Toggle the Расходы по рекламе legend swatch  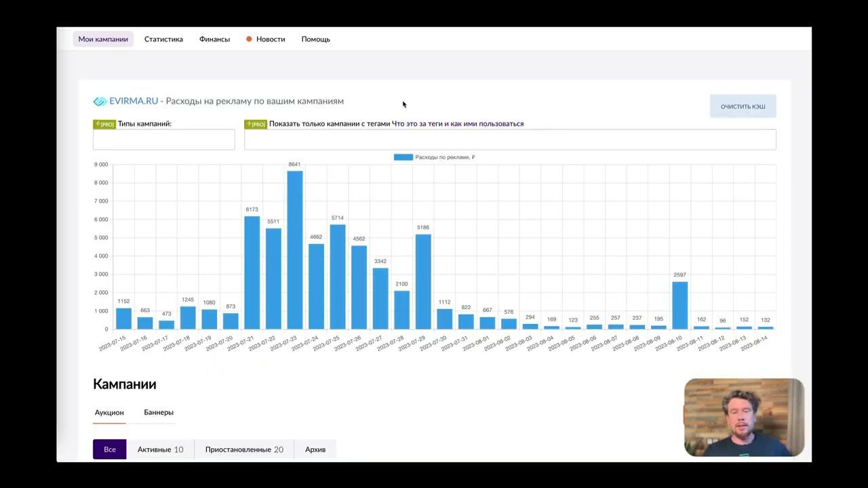pos(403,157)
